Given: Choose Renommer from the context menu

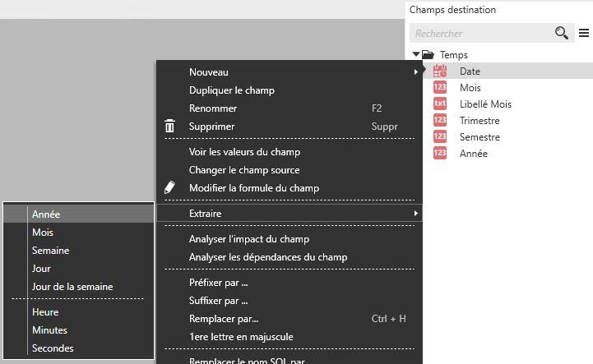Looking at the screenshot, I should 213,108.
